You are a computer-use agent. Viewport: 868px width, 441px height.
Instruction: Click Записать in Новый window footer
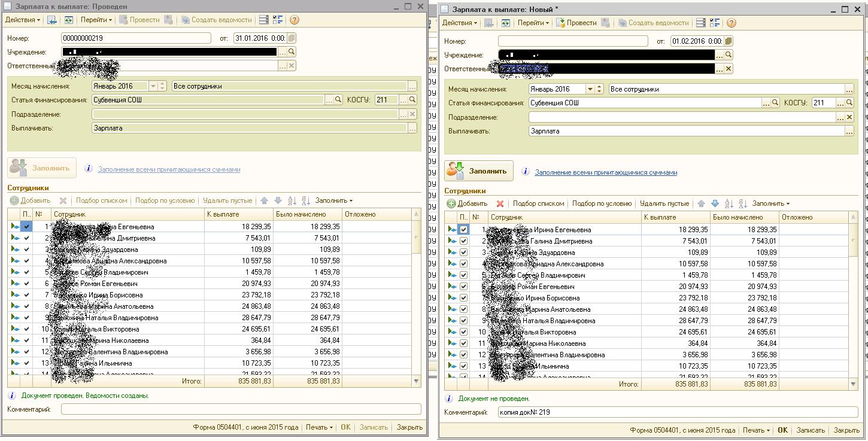coord(811,430)
